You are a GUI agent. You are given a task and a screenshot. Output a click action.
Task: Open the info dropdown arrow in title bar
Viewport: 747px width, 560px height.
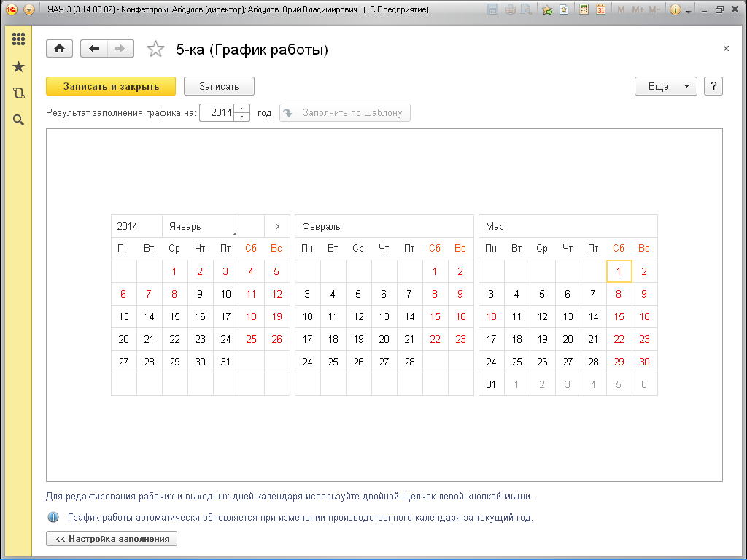pos(689,10)
